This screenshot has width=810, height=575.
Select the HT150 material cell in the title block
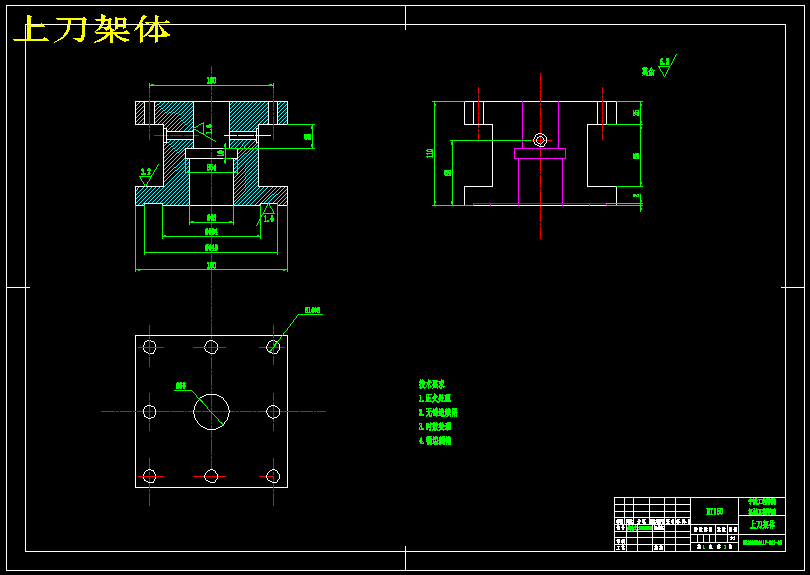714,511
